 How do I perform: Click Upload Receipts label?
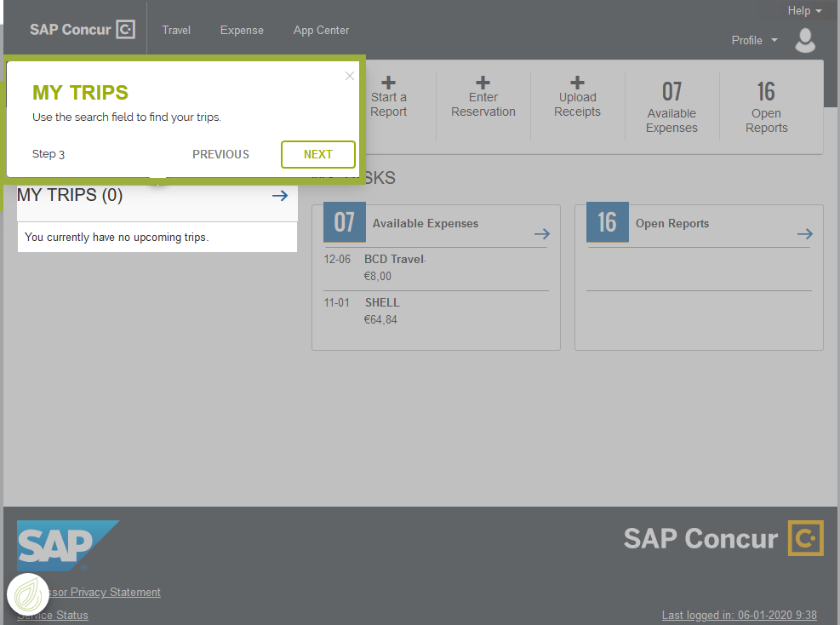577,105
